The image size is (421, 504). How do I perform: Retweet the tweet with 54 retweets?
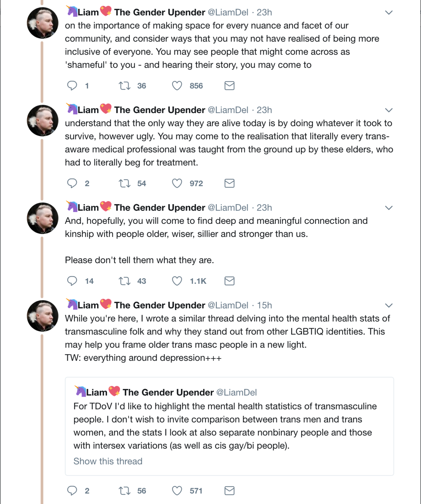(x=125, y=183)
